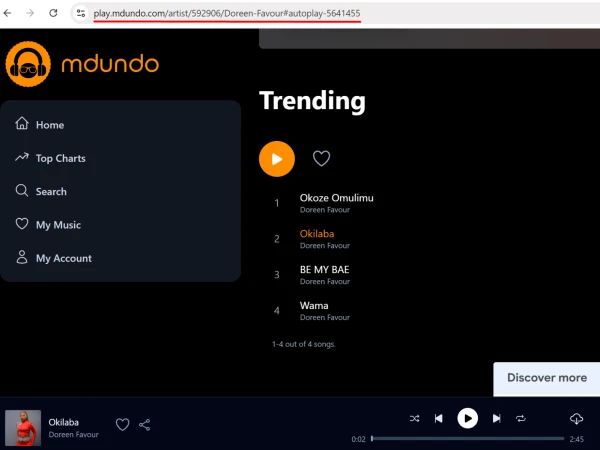Click the 0:02 elapsed time label
This screenshot has height=450, width=600.
click(359, 439)
